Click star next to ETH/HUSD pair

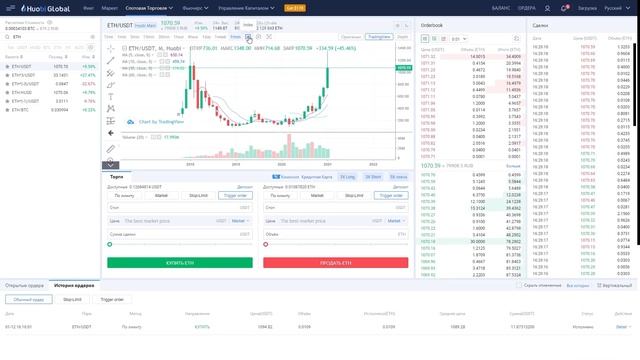pyautogui.click(x=7, y=93)
